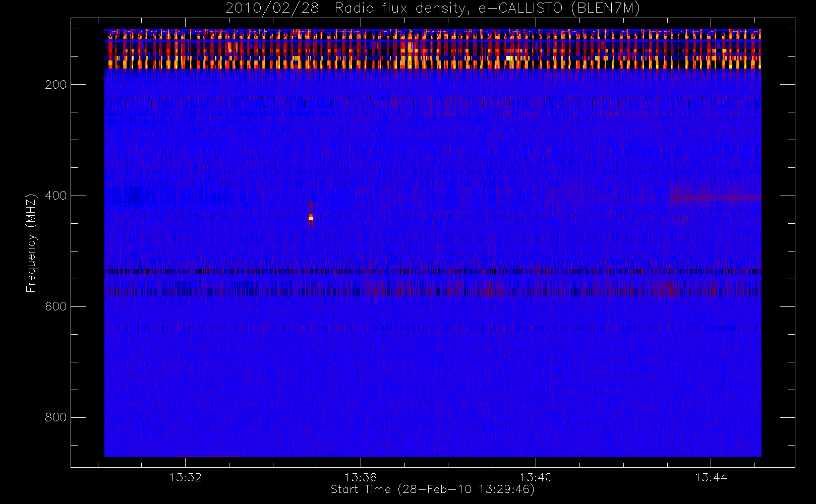Click the plot title 'Radio flux density, e-CALLISTO (BLEN7M)'
816x504 pixels.
tap(487, 8)
